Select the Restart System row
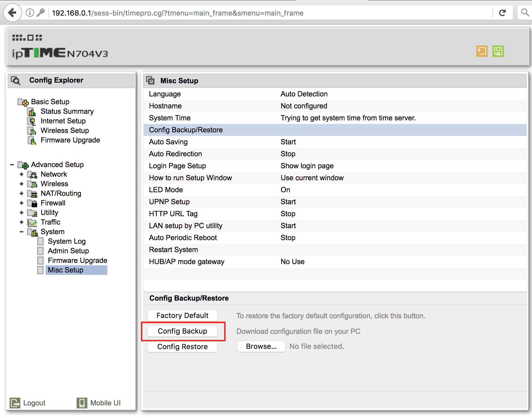 335,250
